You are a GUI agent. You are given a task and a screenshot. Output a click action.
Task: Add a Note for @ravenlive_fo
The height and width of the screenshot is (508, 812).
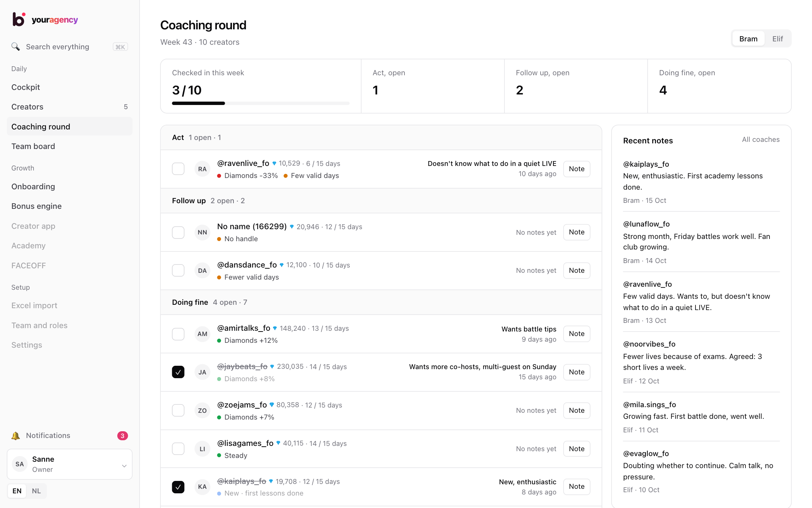[x=577, y=169]
